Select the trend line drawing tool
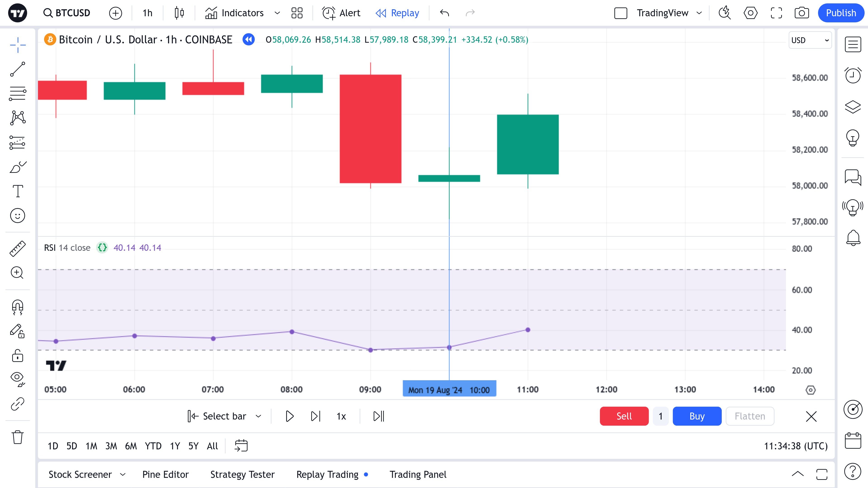The image size is (868, 488). click(18, 69)
